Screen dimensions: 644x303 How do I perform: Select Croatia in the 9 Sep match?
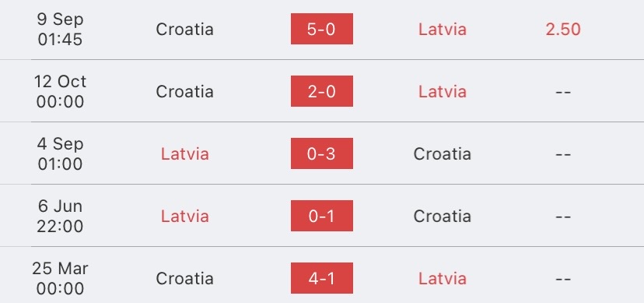184,29
